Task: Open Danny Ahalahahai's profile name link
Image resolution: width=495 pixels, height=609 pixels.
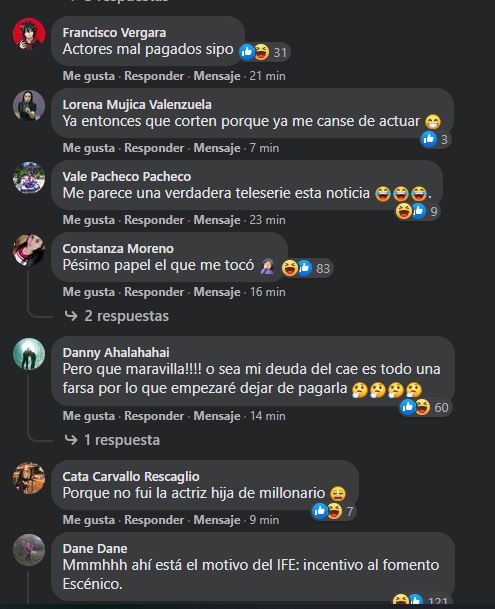Action: coord(116,352)
